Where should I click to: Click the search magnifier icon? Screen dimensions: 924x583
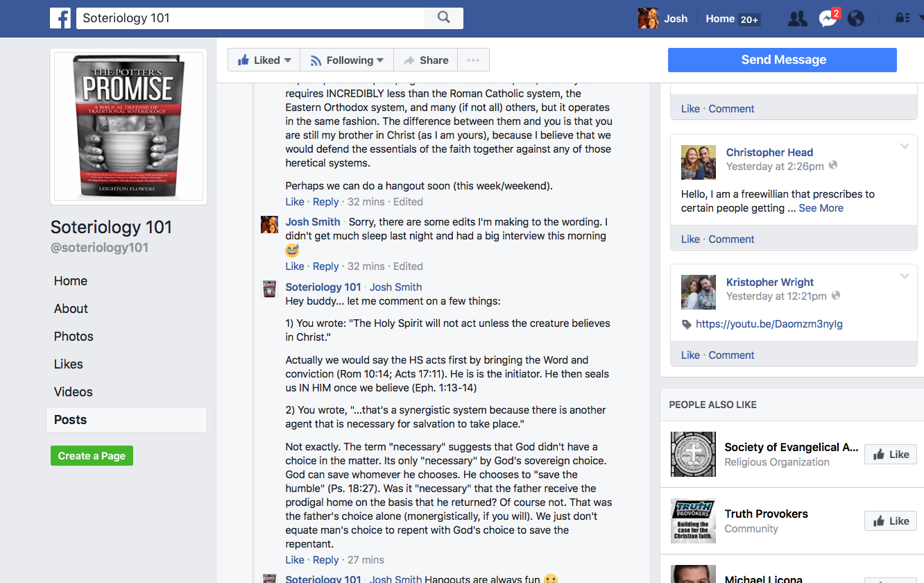coord(444,18)
